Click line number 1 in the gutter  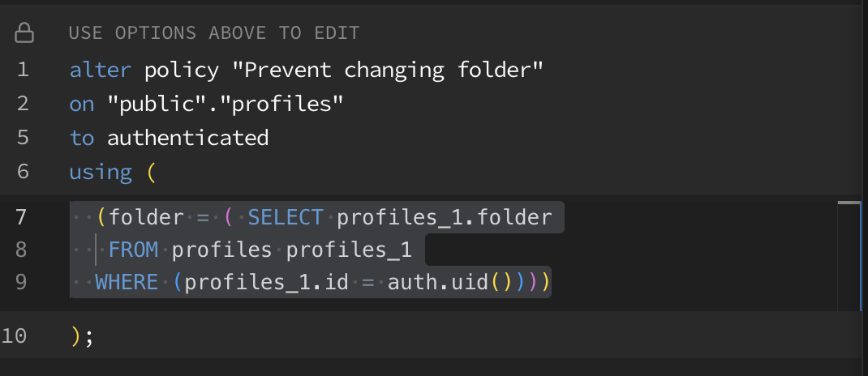(x=22, y=70)
